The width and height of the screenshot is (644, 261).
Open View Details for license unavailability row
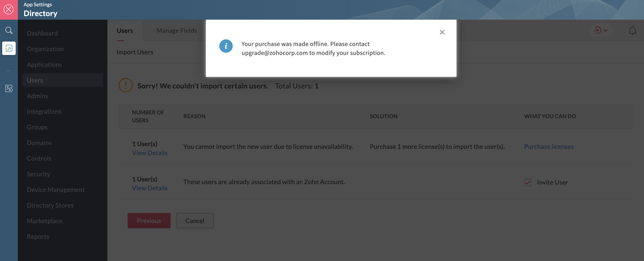tap(149, 153)
